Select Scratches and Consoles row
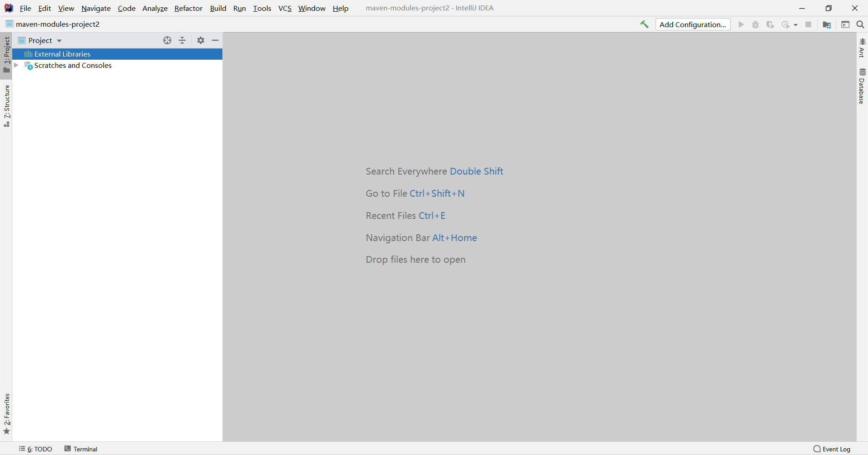Viewport: 868px width, 455px height. (118, 66)
